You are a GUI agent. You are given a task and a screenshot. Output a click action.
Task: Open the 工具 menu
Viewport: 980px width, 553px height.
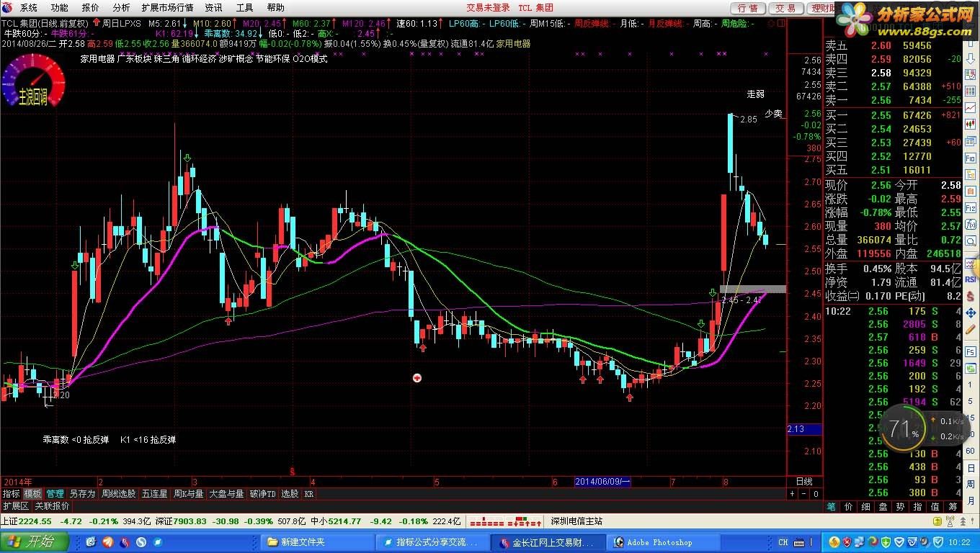pyautogui.click(x=244, y=8)
